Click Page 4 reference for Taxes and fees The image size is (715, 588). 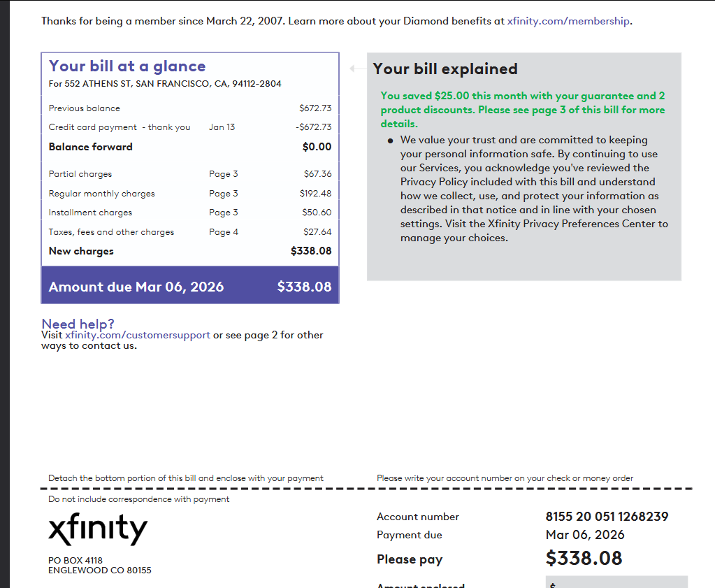pos(224,232)
